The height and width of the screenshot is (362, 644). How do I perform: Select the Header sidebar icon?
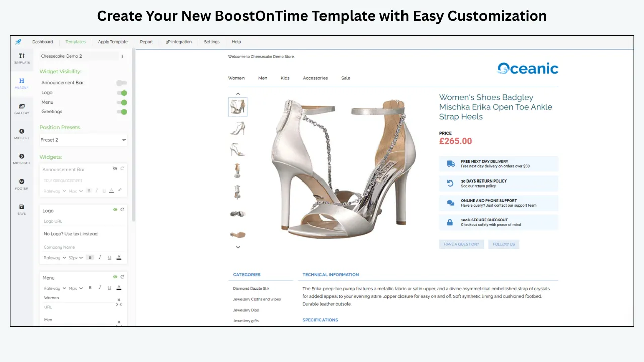[22, 83]
